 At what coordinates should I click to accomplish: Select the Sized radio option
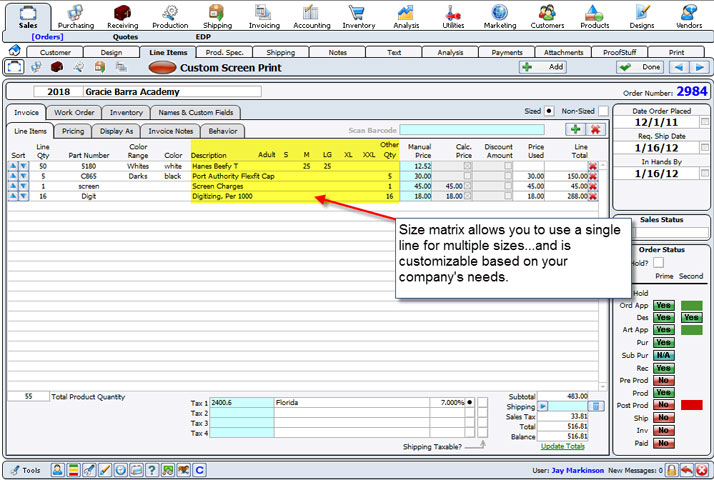coord(549,111)
